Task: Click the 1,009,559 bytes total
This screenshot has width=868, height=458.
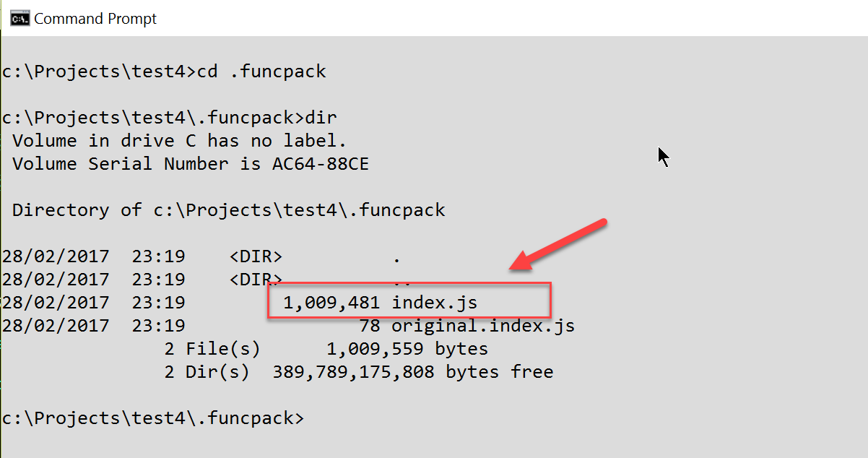Action: tap(407, 349)
